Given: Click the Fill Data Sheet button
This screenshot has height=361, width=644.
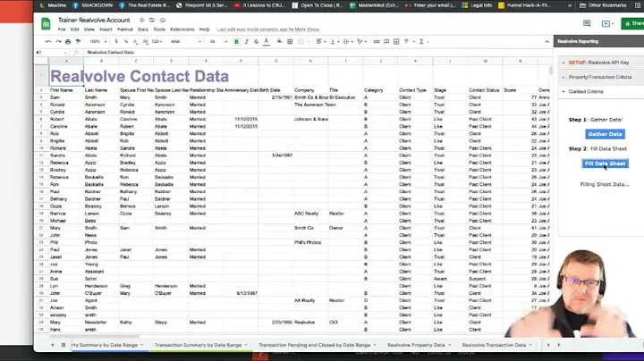Looking at the screenshot, I should pyautogui.click(x=605, y=164).
